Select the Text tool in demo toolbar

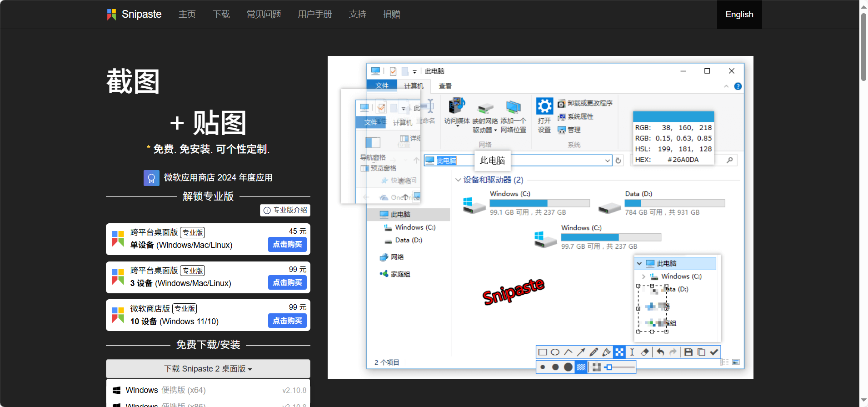(632, 352)
